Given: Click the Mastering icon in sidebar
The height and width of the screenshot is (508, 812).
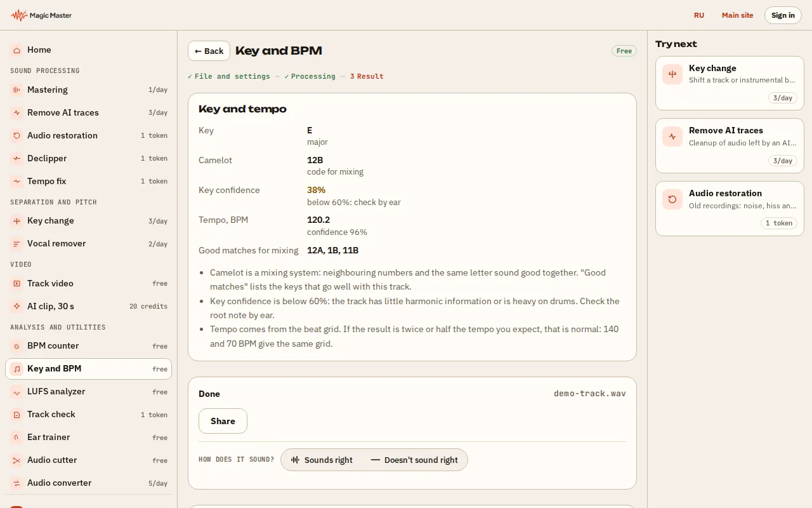Looking at the screenshot, I should point(16,90).
